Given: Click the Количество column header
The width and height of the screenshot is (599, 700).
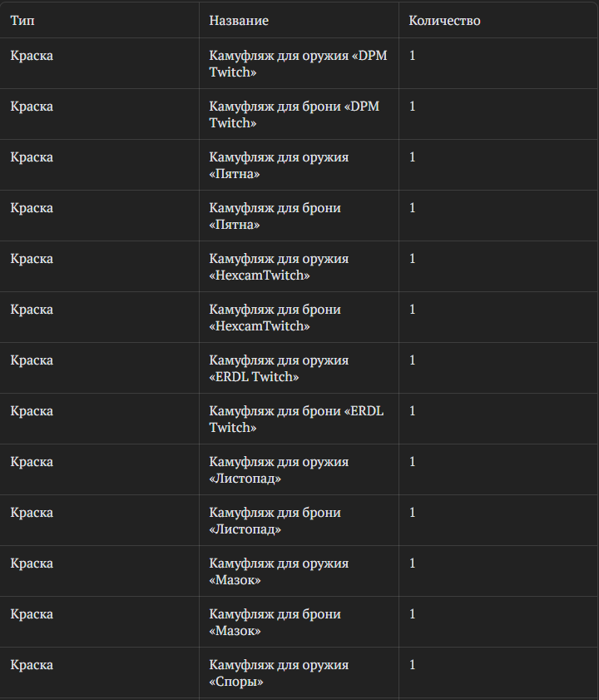Looking at the screenshot, I should pos(444,21).
